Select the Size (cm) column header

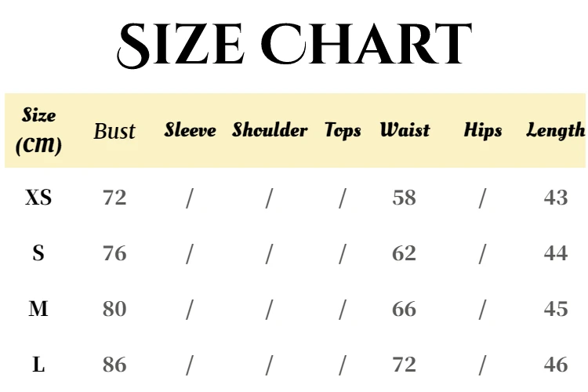38,131
